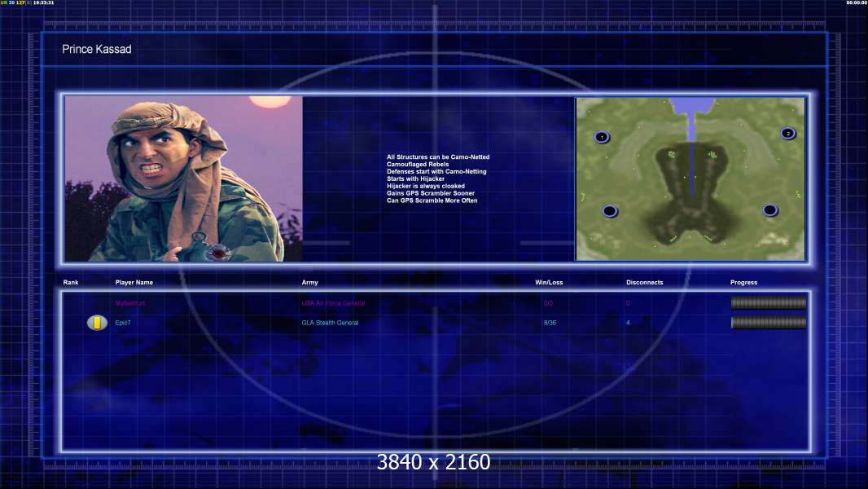Click the Progress column header
Viewport: 868px width, 489px height.
[743, 283]
